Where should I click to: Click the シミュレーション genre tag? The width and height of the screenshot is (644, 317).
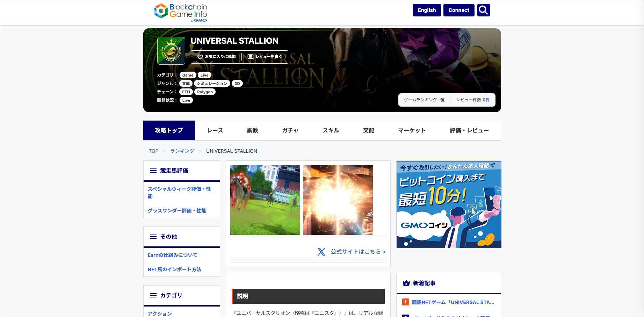coord(212,84)
